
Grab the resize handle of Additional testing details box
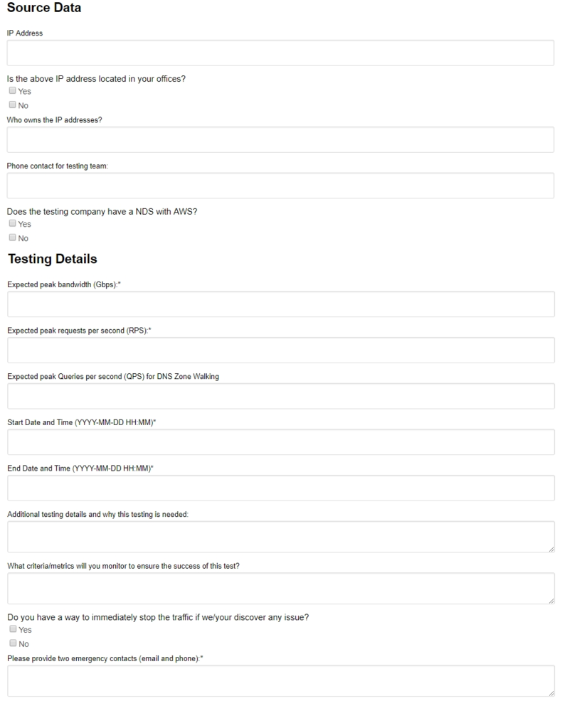[551, 549]
